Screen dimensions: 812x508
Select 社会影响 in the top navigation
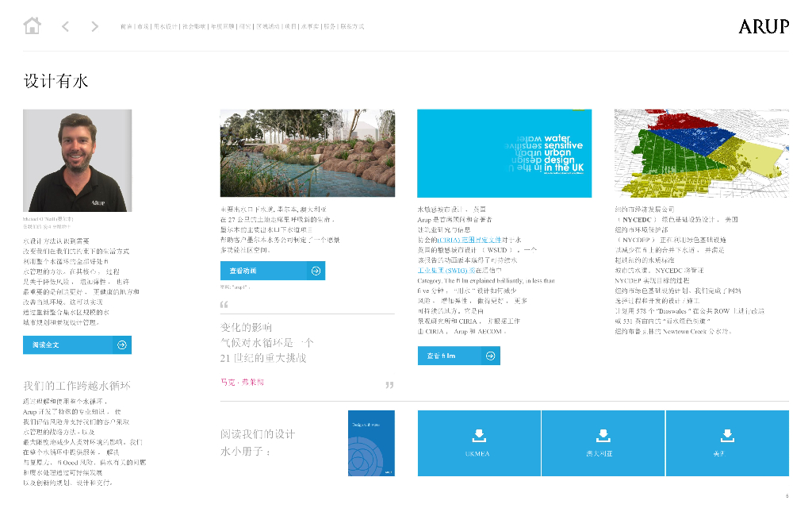[x=194, y=26]
